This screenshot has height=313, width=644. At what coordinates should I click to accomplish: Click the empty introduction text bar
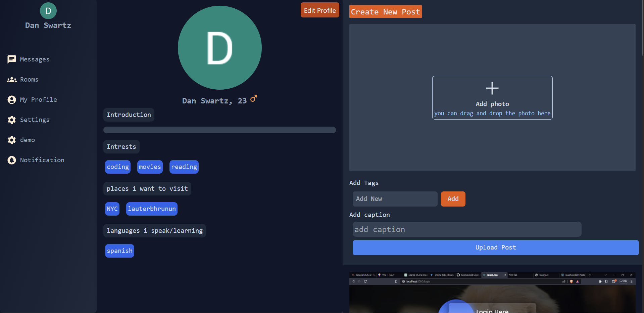point(219,130)
